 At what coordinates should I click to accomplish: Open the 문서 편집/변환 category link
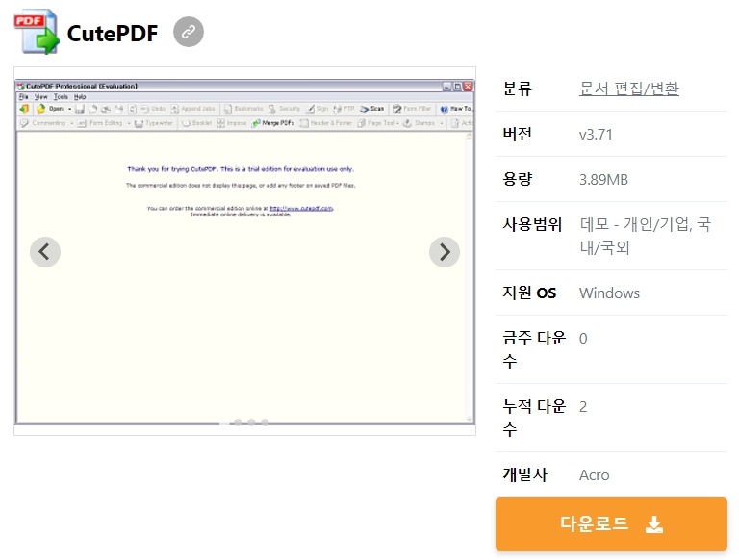pos(628,89)
